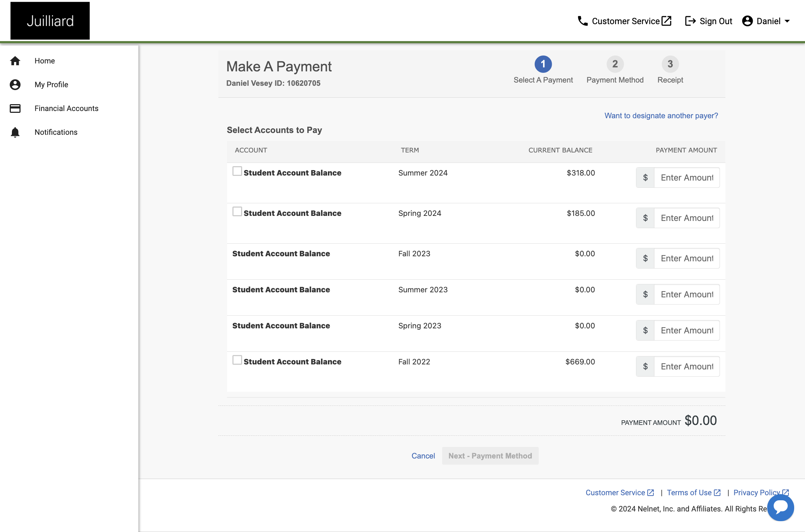805x532 pixels.
Task: Click Next - Payment Method button
Action: (490, 456)
